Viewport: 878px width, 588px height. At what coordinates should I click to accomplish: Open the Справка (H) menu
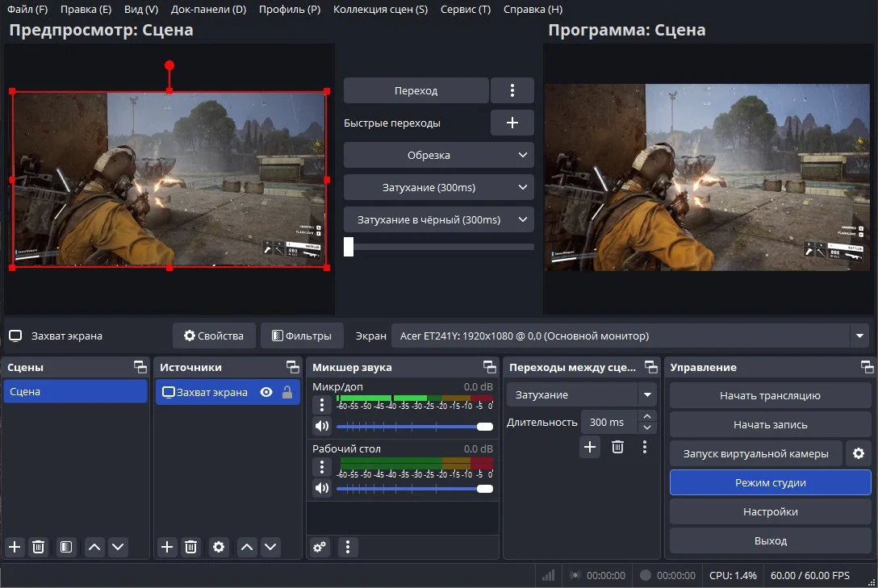click(x=533, y=10)
